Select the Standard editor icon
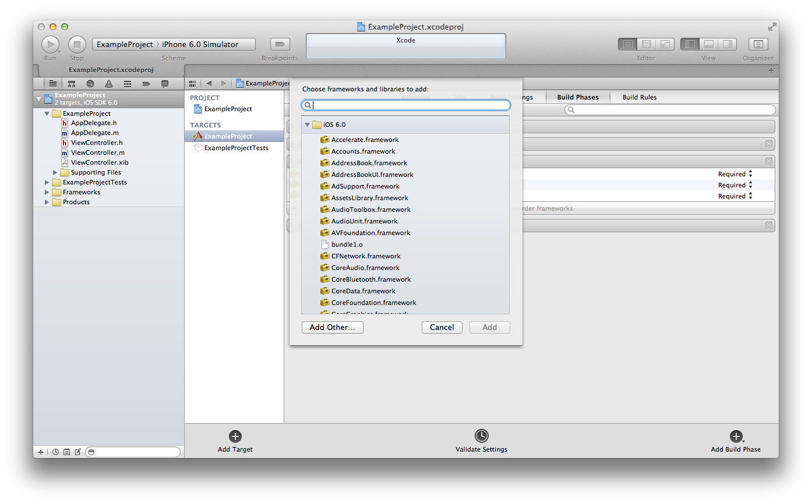812x504 pixels. (x=627, y=44)
